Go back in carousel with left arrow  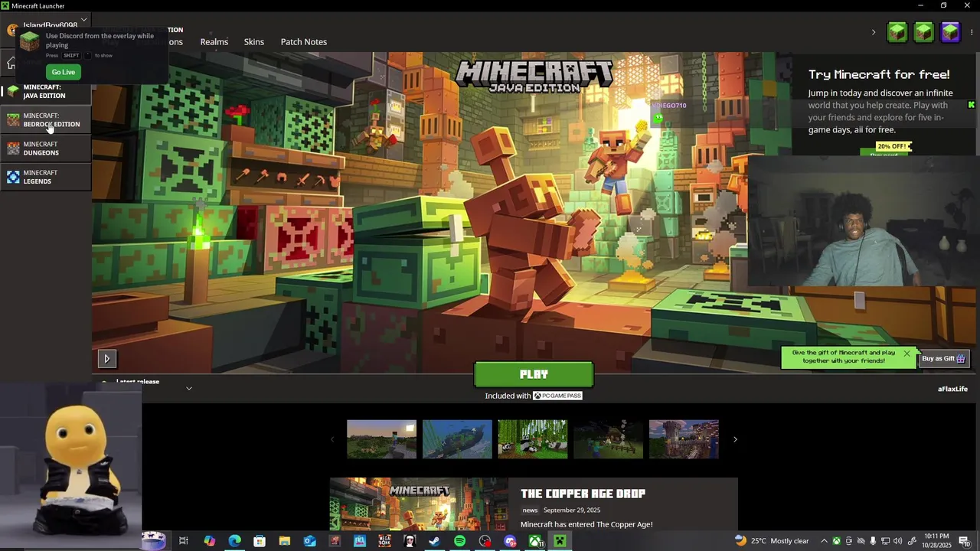tap(332, 439)
